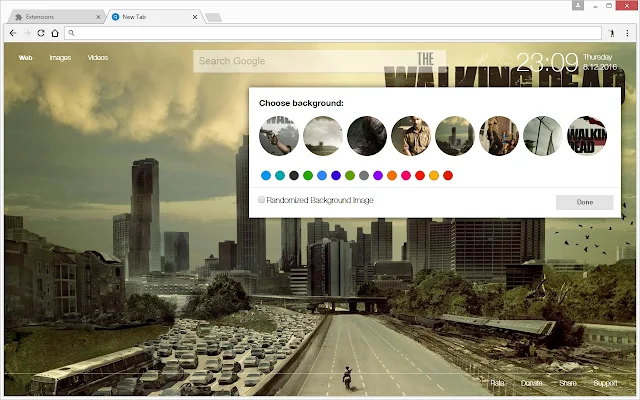
Task: Reload the page with the refresh icon
Action: coord(41,33)
